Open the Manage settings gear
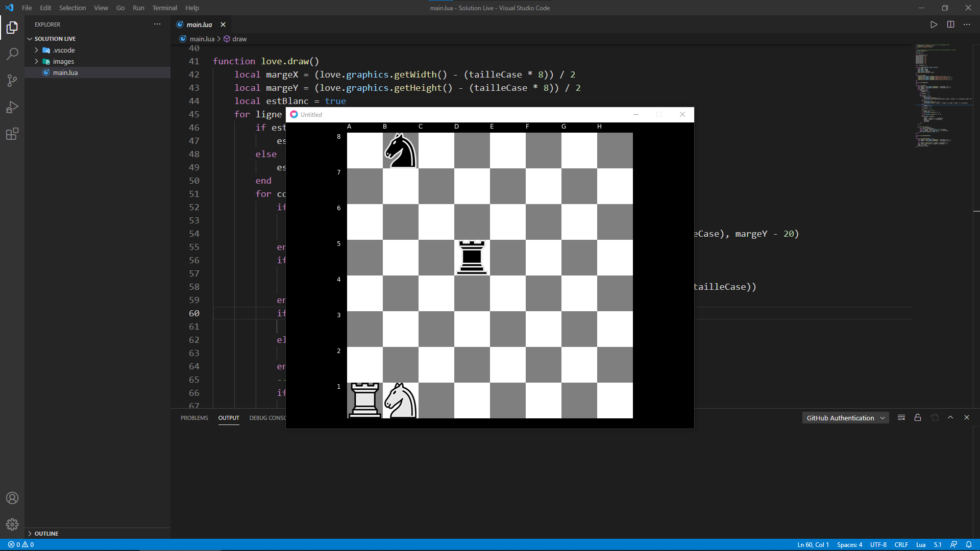This screenshot has width=980, height=551. pyautogui.click(x=12, y=524)
